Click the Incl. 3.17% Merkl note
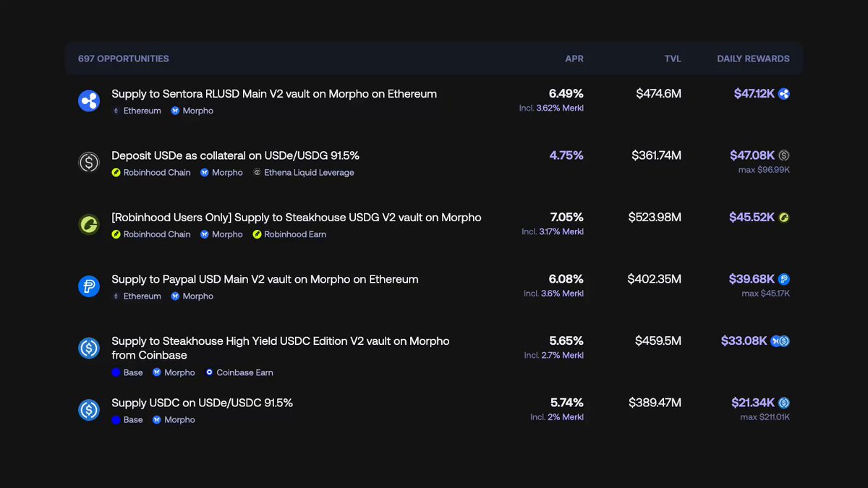 coord(553,232)
